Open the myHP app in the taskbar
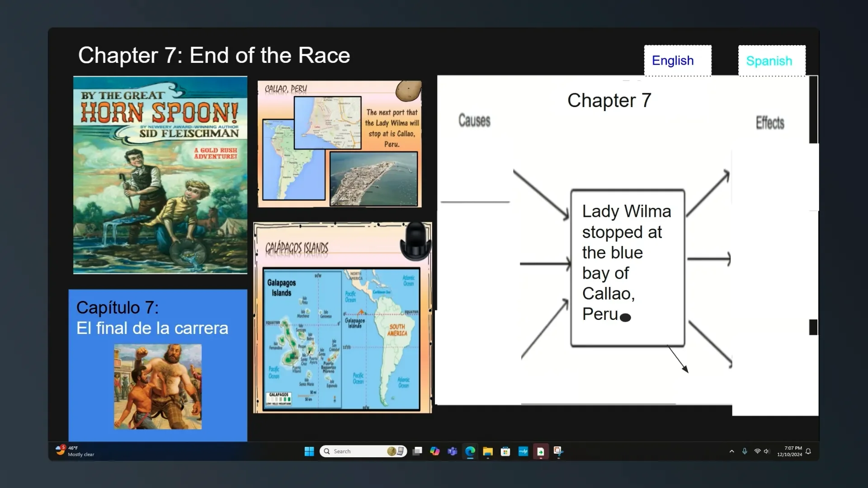Image resolution: width=868 pixels, height=488 pixels. (523, 451)
